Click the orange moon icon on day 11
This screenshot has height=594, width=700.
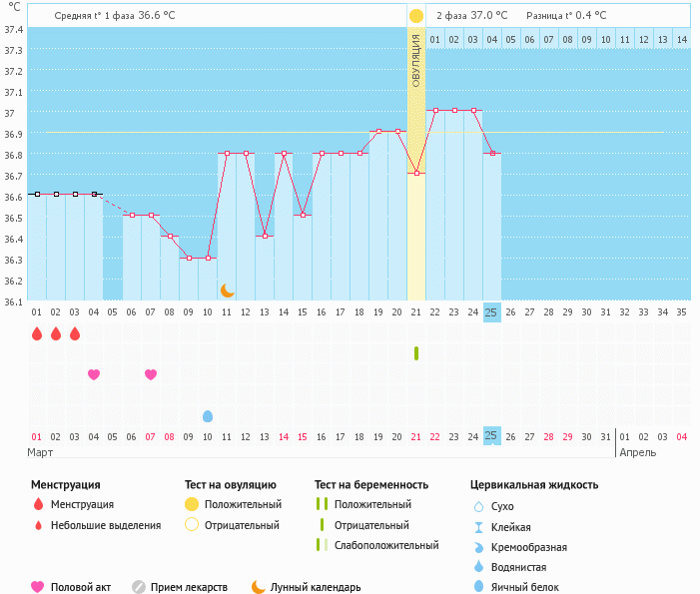tap(227, 290)
